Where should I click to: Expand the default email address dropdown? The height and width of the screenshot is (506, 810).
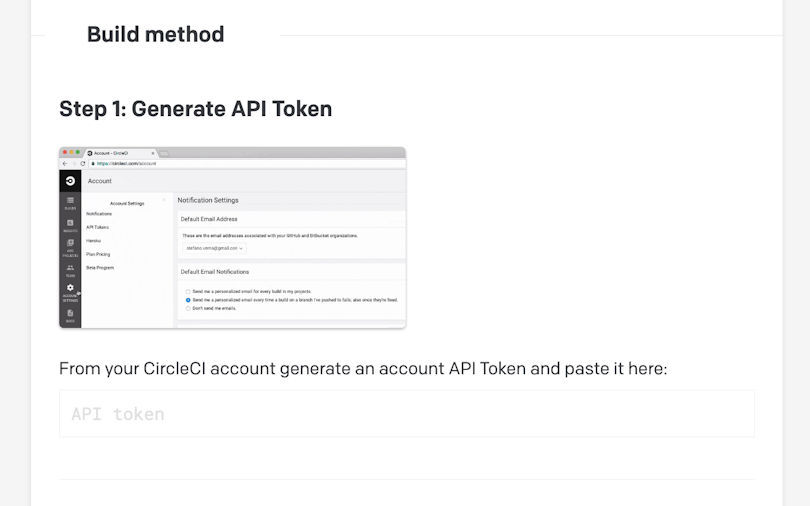(214, 248)
